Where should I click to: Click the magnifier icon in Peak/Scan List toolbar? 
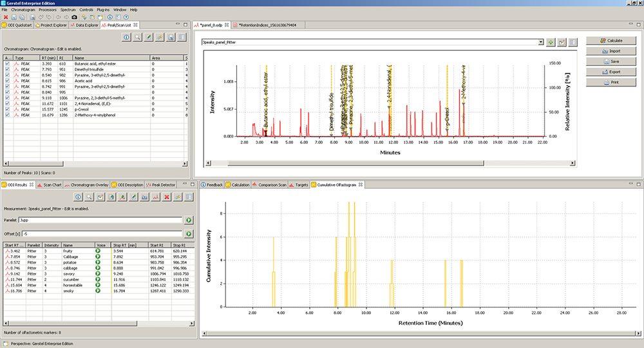click(138, 37)
